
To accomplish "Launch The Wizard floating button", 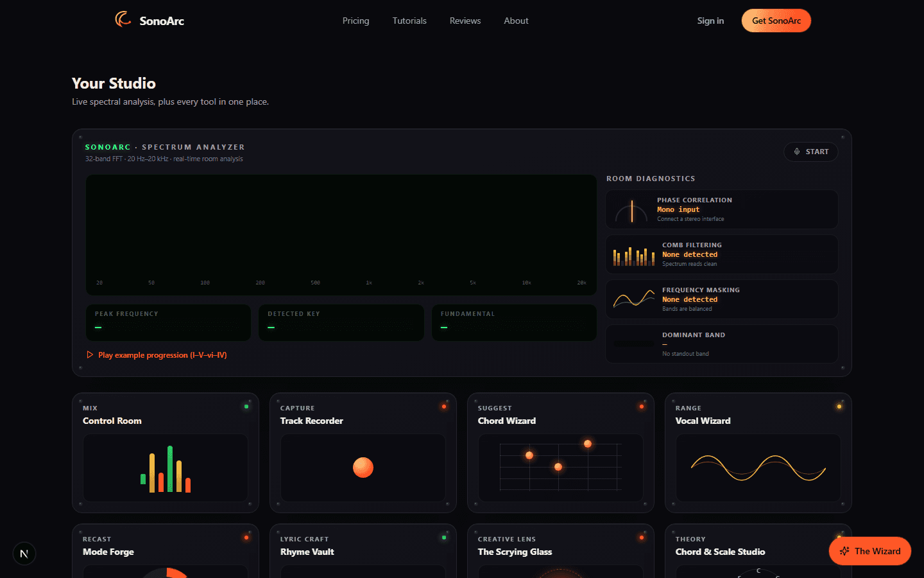I will (x=870, y=551).
